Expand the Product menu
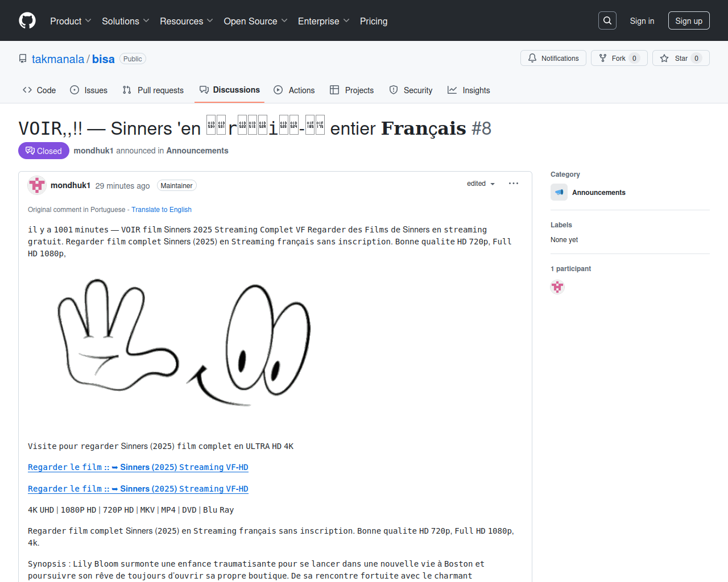 coord(71,21)
